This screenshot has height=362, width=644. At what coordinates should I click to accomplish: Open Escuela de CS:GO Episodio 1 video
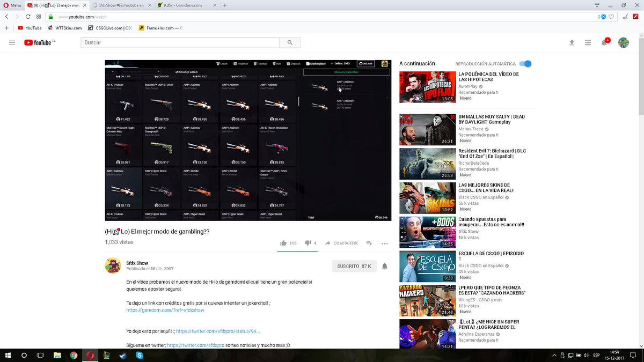pyautogui.click(x=427, y=267)
